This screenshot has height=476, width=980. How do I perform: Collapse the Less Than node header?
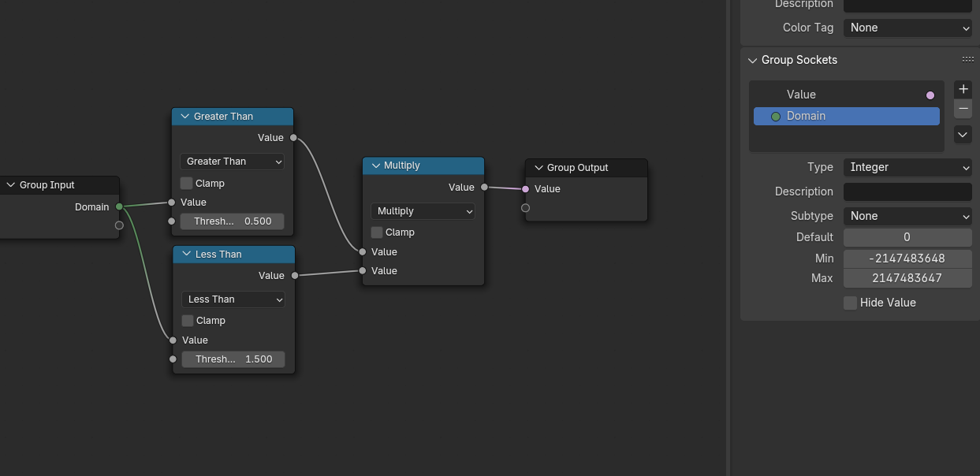pos(186,255)
